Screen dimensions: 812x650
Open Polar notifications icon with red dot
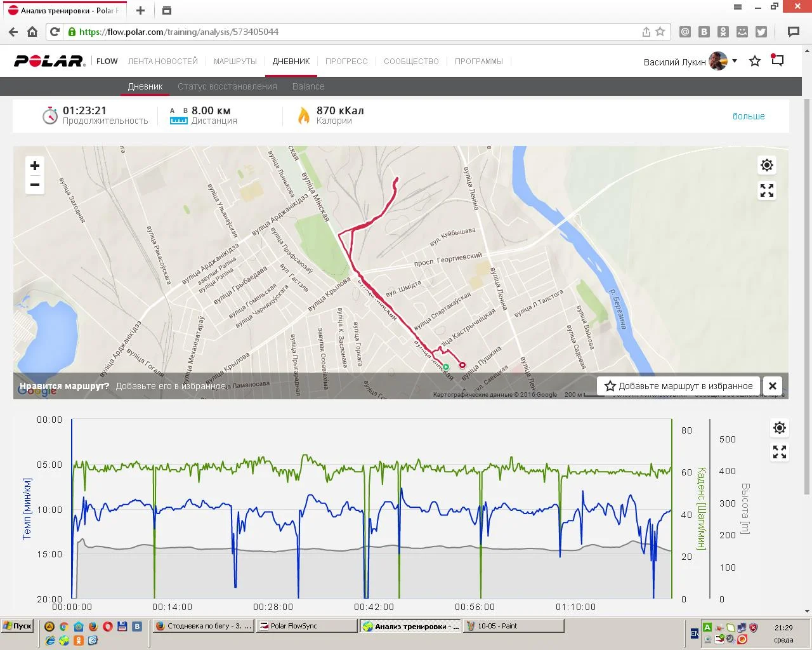pyautogui.click(x=777, y=60)
